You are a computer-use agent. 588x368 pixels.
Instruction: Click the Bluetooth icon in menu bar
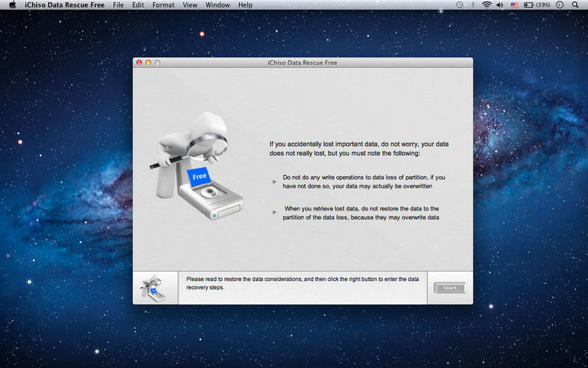pos(473,5)
